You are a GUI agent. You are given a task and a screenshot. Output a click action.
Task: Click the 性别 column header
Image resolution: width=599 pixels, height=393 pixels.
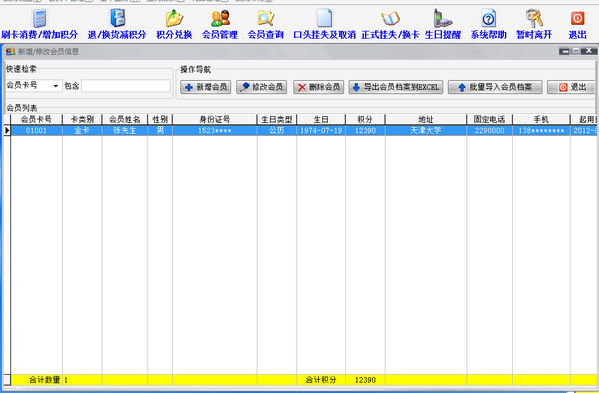point(160,120)
